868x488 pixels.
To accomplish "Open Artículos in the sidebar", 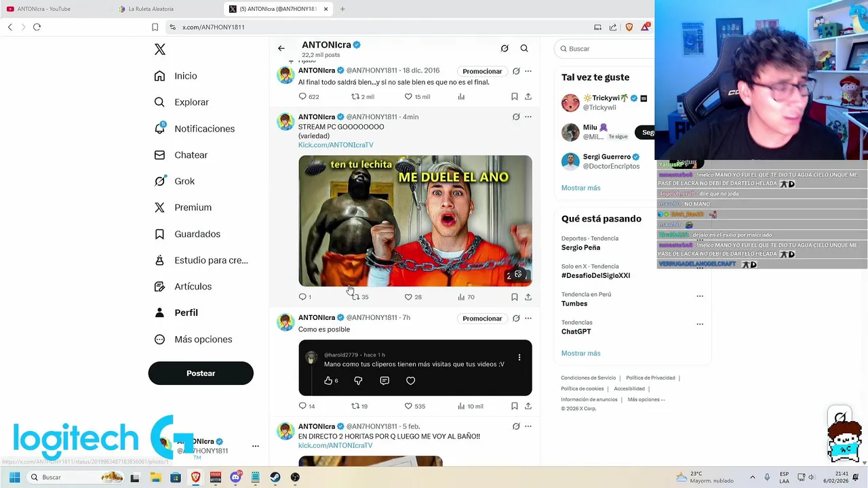I will click(x=183, y=287).
